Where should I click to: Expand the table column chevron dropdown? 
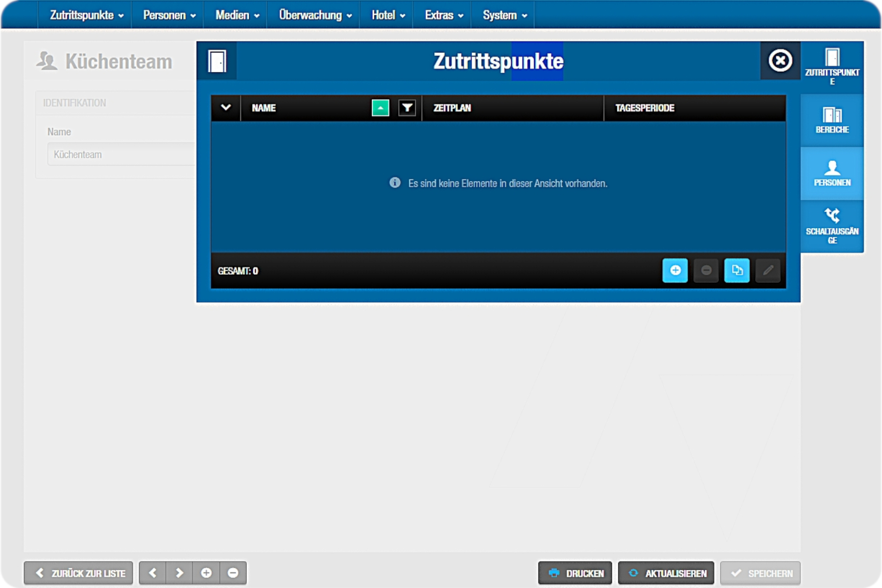[226, 108]
